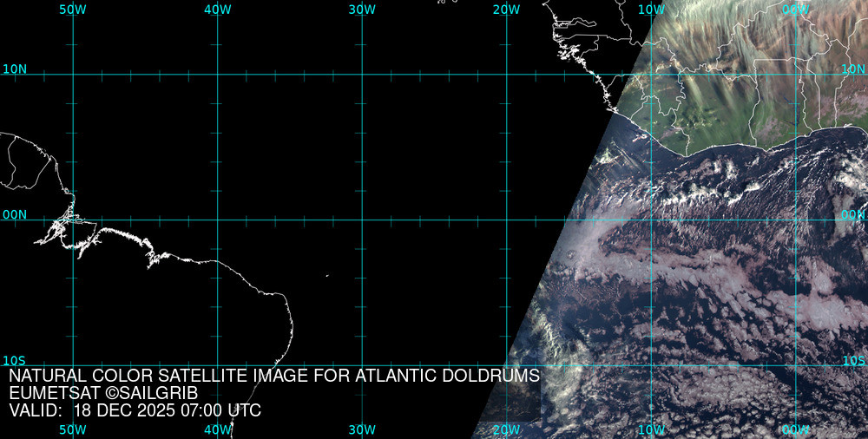
Task: Click the 40W longitude label at top
Action: pos(217,9)
